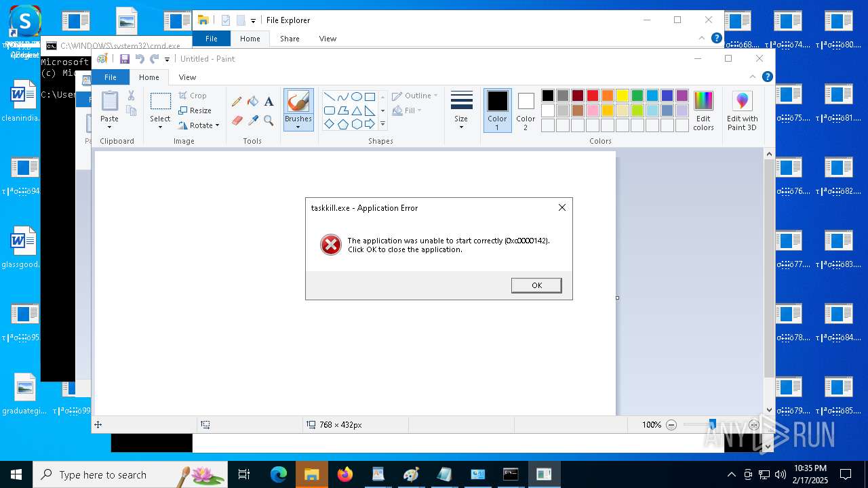Click the Paste clipboard icon
Viewport: 868px width, 488px height.
coord(109,101)
